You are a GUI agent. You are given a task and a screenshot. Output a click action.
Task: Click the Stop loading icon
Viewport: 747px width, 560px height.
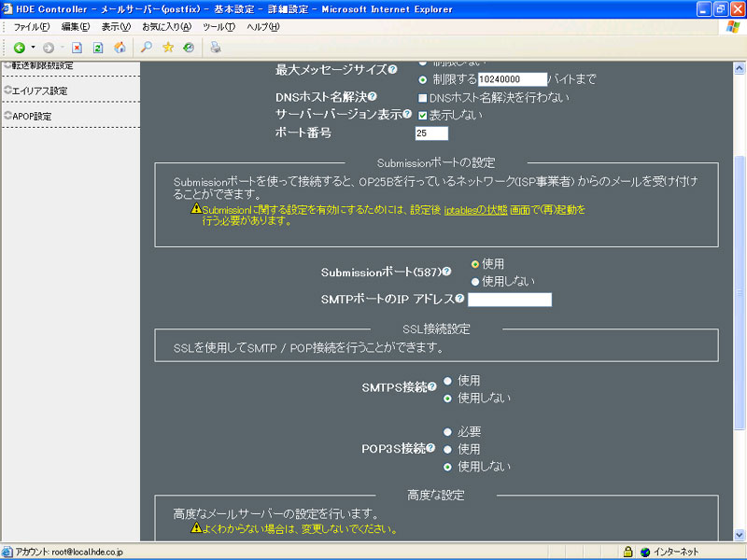click(78, 48)
